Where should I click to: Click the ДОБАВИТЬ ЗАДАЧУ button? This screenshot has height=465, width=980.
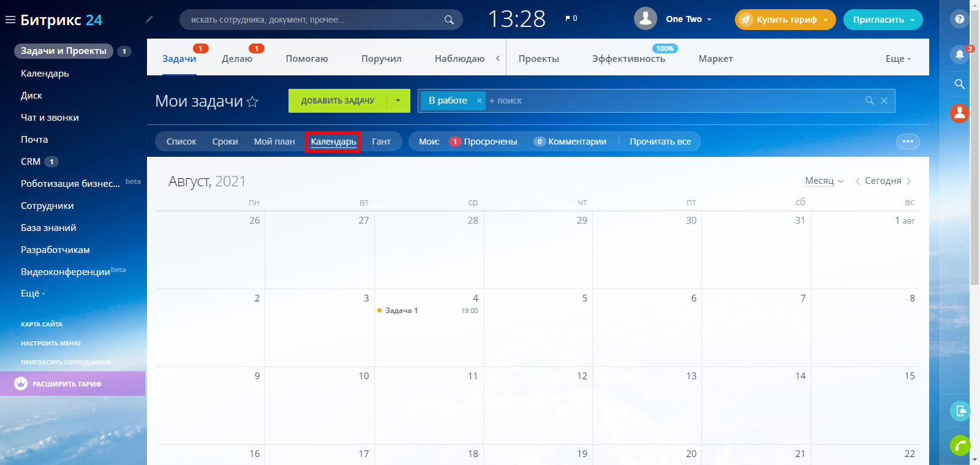coord(337,100)
